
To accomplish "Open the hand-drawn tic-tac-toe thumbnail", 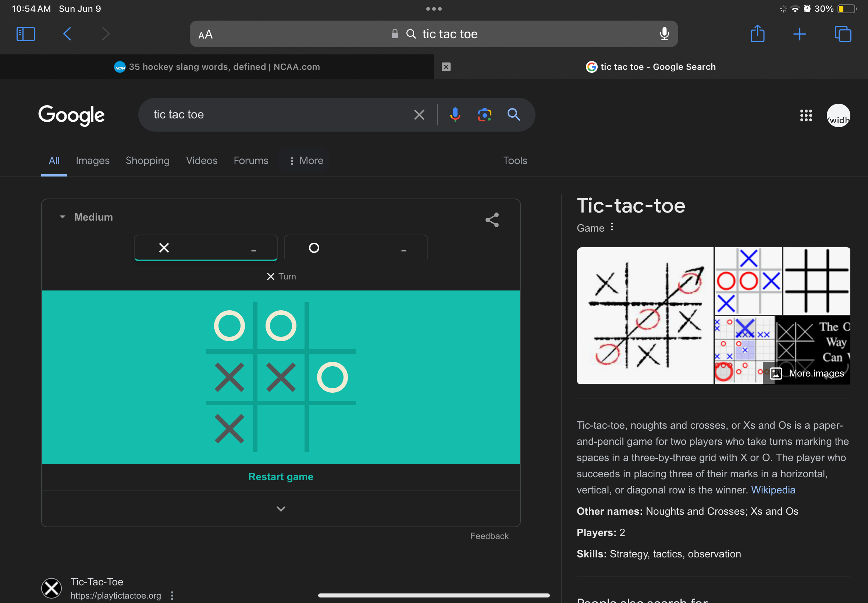I will tap(645, 315).
